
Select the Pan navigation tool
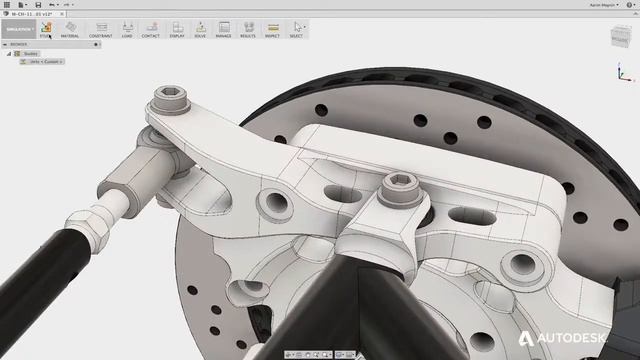tap(308, 354)
